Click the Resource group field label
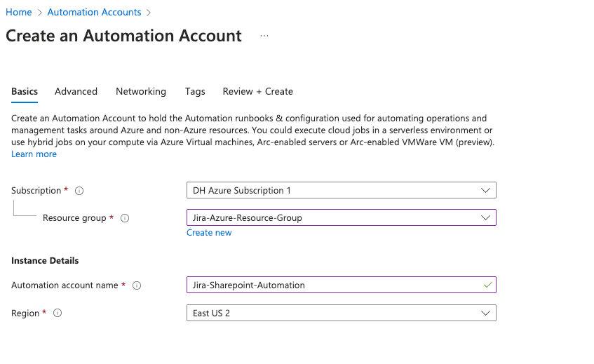 click(x=74, y=218)
